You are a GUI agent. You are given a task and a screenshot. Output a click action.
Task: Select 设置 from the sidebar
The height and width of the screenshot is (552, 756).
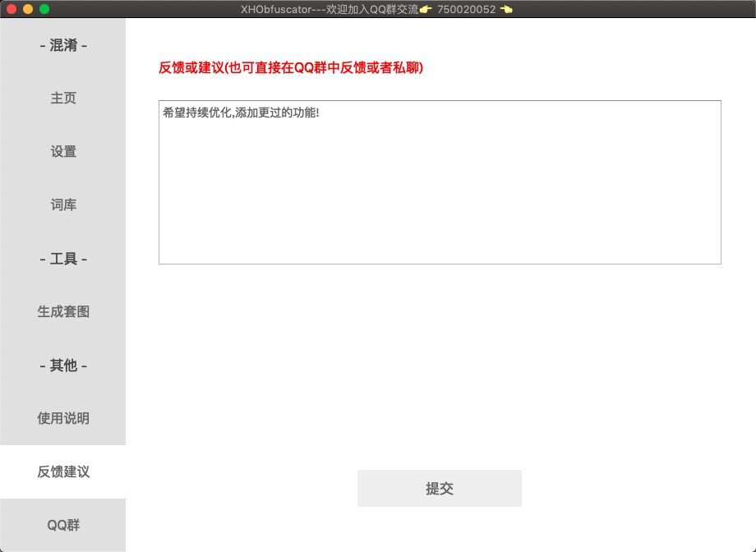click(x=63, y=151)
